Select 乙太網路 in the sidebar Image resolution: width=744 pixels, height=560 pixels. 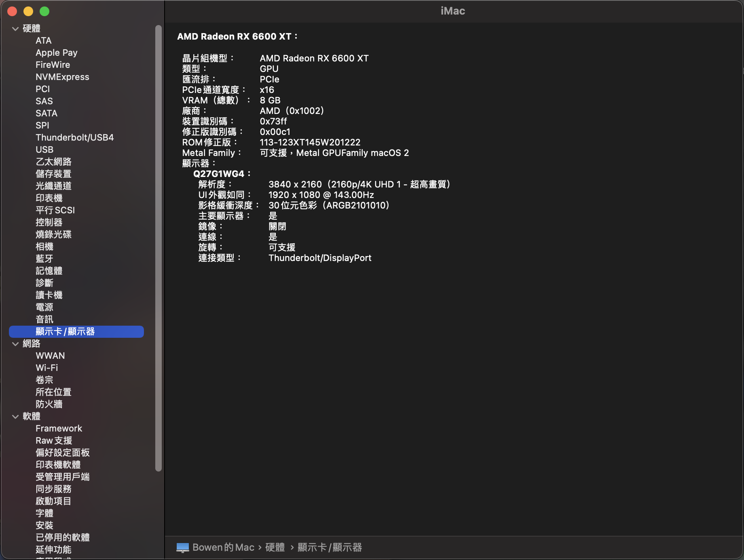tap(53, 162)
